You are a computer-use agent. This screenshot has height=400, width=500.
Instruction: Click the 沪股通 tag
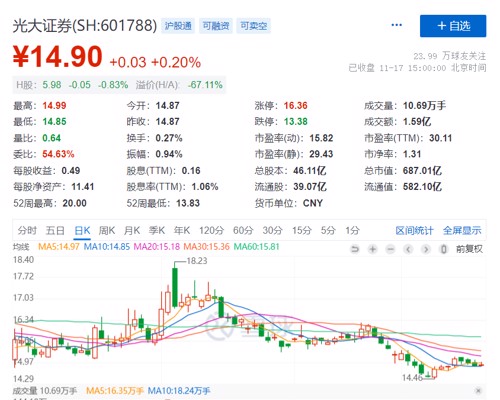point(178,26)
